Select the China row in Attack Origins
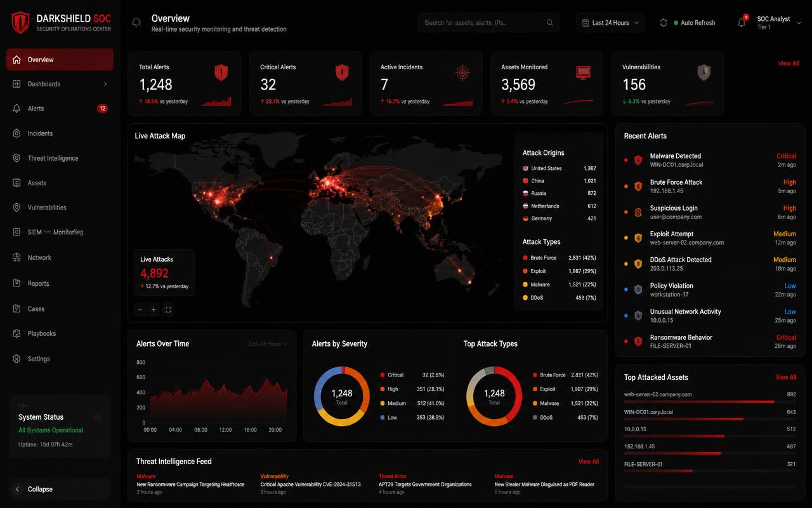Viewport: 812px width, 508px height. 559,181
